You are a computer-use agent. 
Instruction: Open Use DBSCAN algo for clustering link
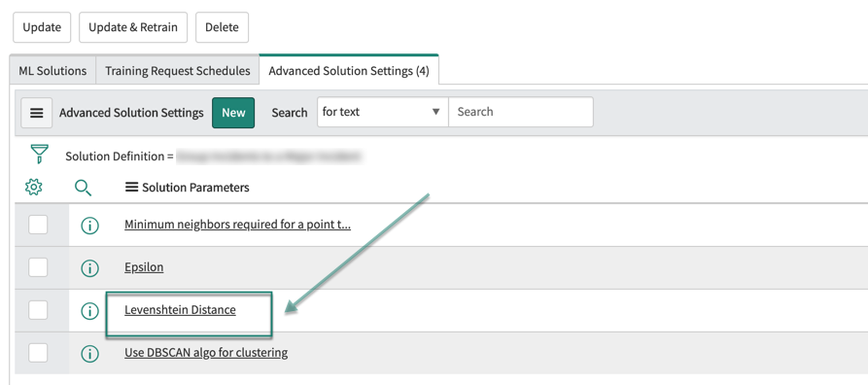(x=206, y=352)
